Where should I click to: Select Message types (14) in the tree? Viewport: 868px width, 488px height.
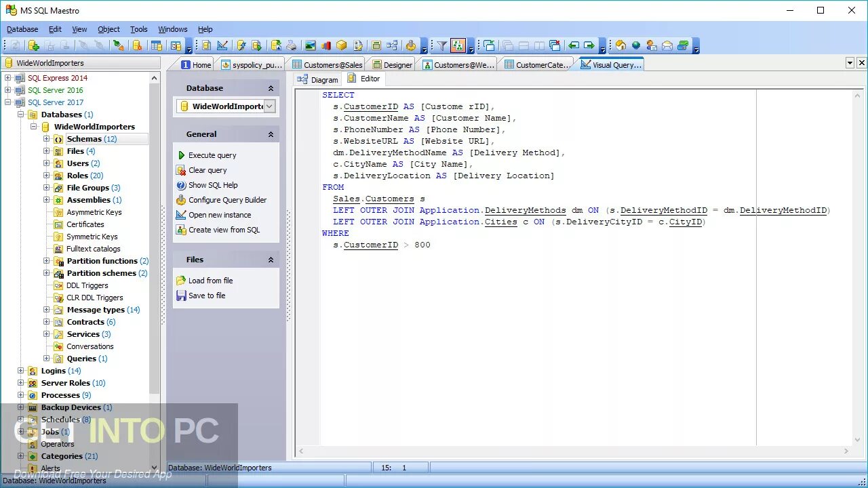tap(103, 310)
